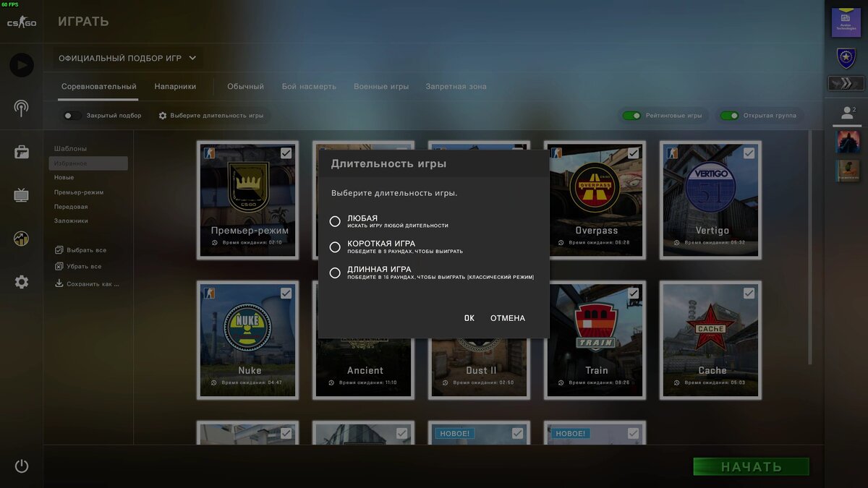Click the star service medal badge
The height and width of the screenshot is (488, 868).
click(846, 58)
